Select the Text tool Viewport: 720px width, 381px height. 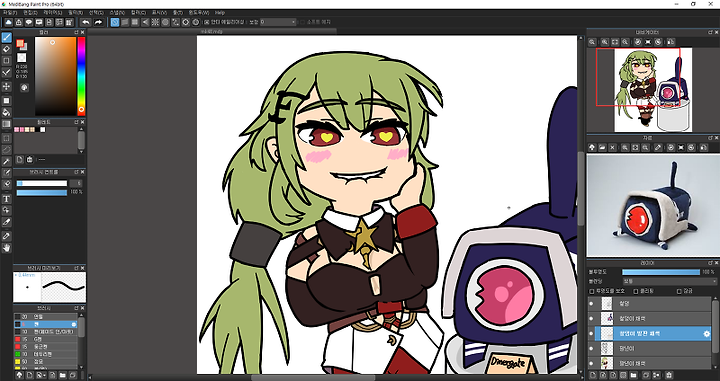(6, 199)
